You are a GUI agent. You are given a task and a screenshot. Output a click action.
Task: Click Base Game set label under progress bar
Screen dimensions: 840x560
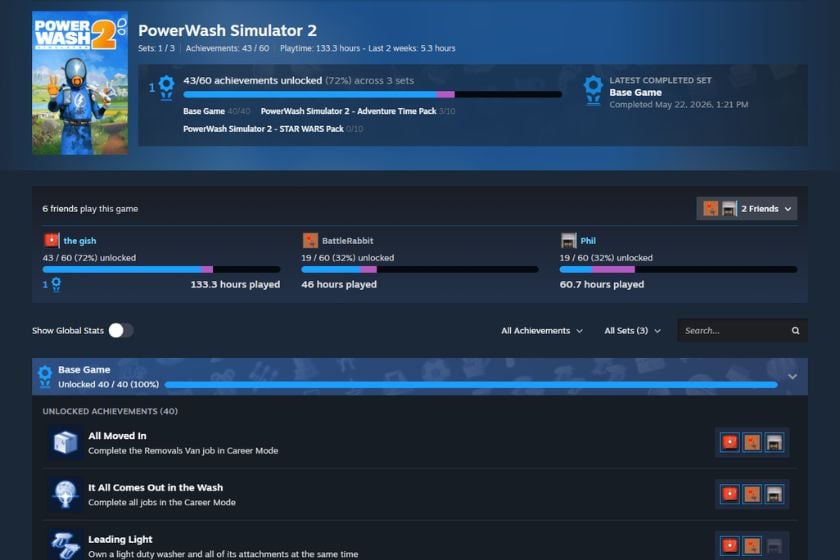tap(204, 111)
